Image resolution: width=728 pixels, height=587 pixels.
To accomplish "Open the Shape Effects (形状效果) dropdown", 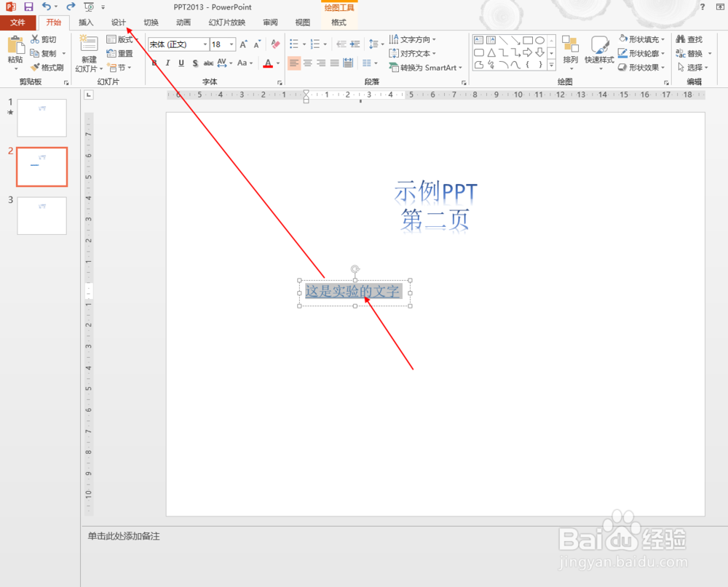I will pos(641,68).
